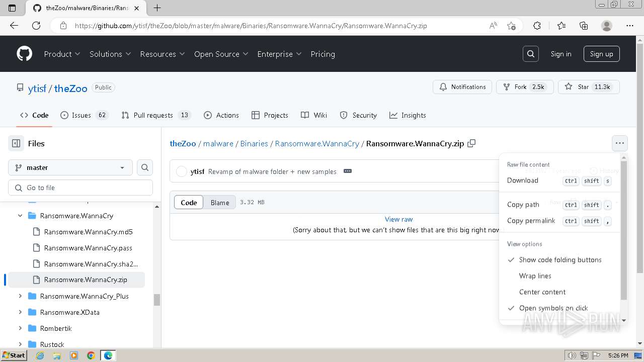Switch to the Insights tab
The height and width of the screenshot is (362, 644).
pos(408,115)
